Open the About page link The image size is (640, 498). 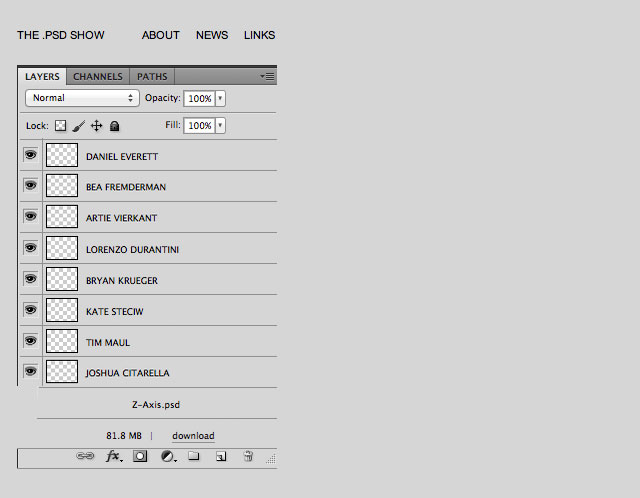point(160,35)
